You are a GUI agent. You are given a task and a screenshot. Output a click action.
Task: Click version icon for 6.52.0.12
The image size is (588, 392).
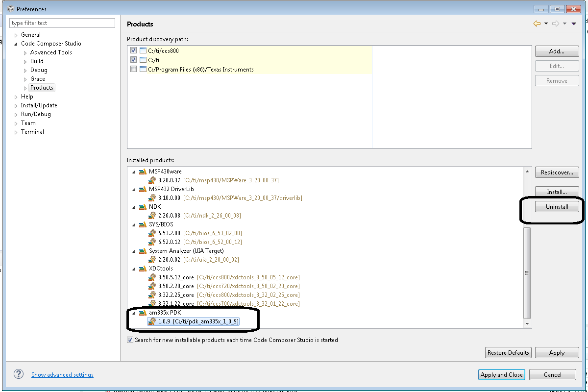click(x=152, y=242)
